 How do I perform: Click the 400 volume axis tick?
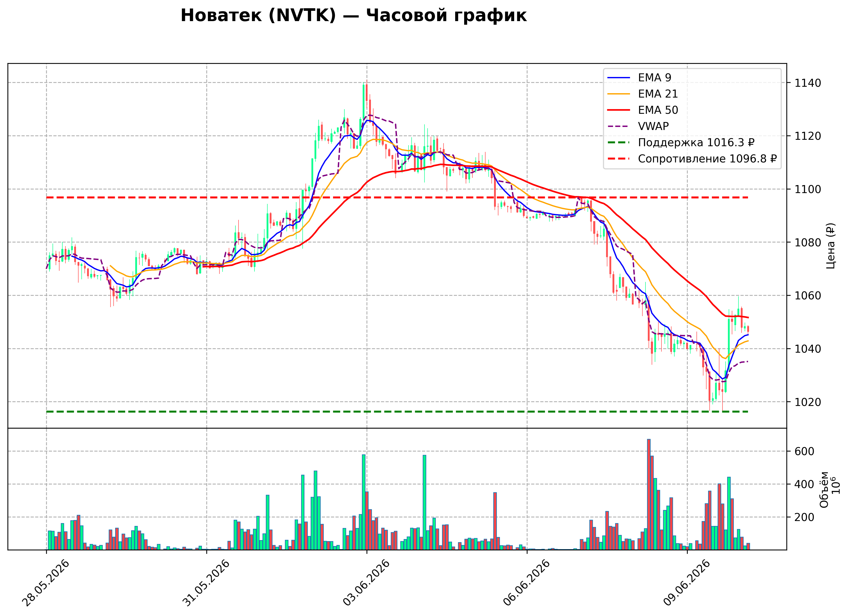coord(804,484)
